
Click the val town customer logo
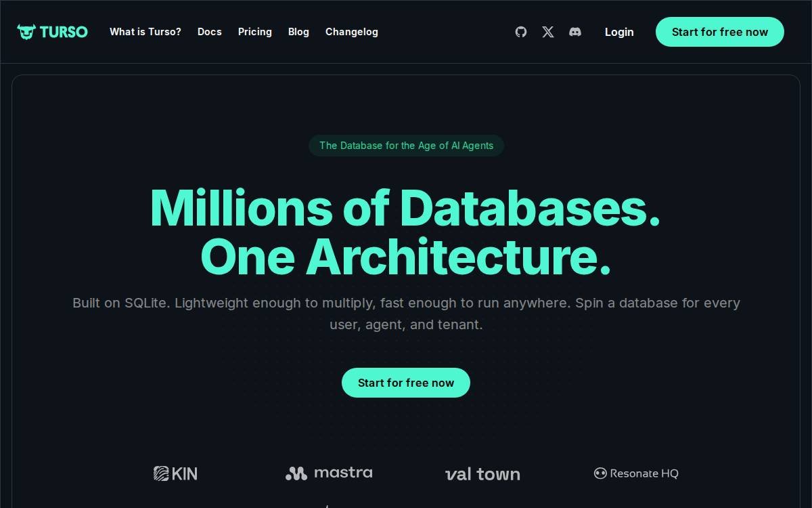[x=482, y=474]
